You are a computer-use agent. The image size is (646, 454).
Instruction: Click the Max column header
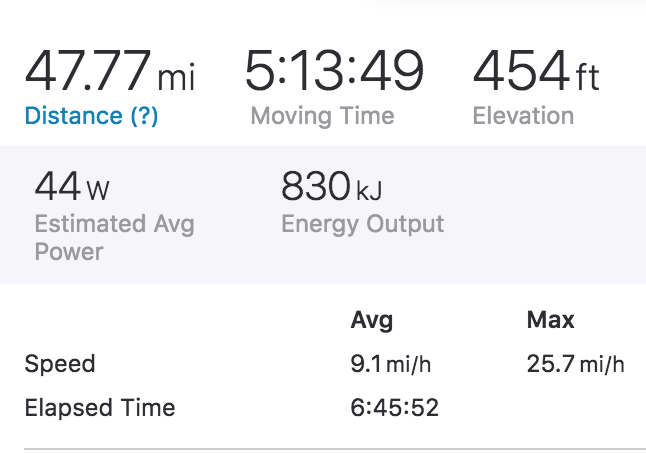pyautogui.click(x=550, y=320)
